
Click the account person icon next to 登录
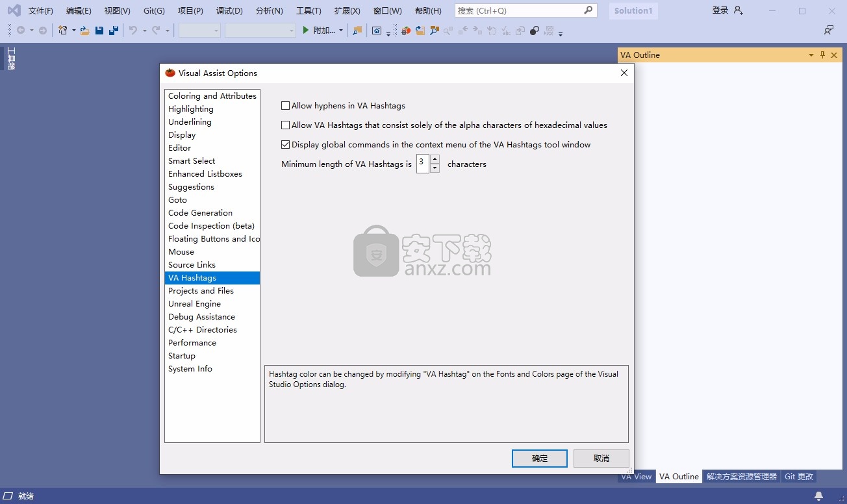click(x=738, y=10)
